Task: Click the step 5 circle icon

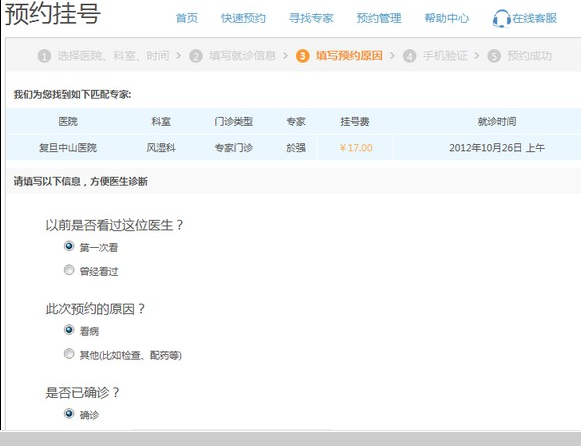Action: pyautogui.click(x=494, y=56)
